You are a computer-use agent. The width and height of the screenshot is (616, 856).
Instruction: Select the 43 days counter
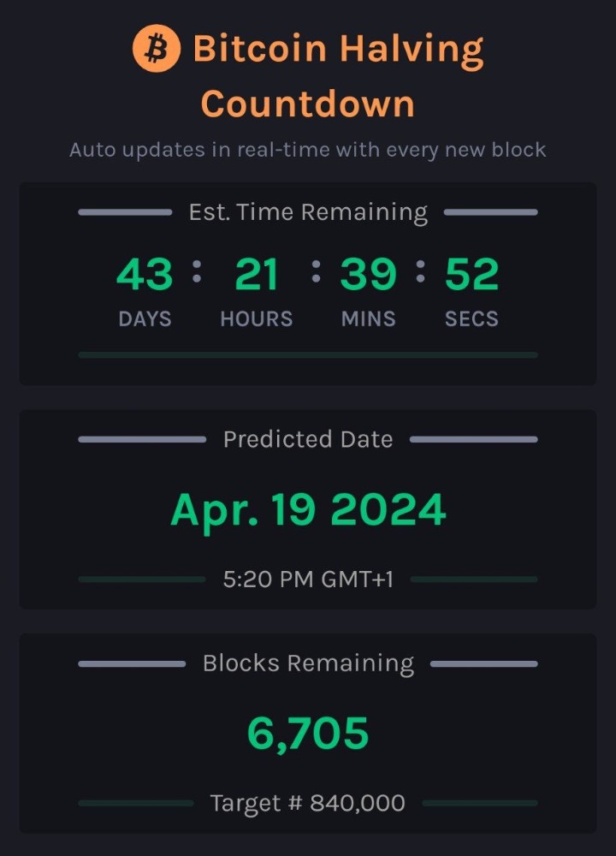click(x=145, y=274)
